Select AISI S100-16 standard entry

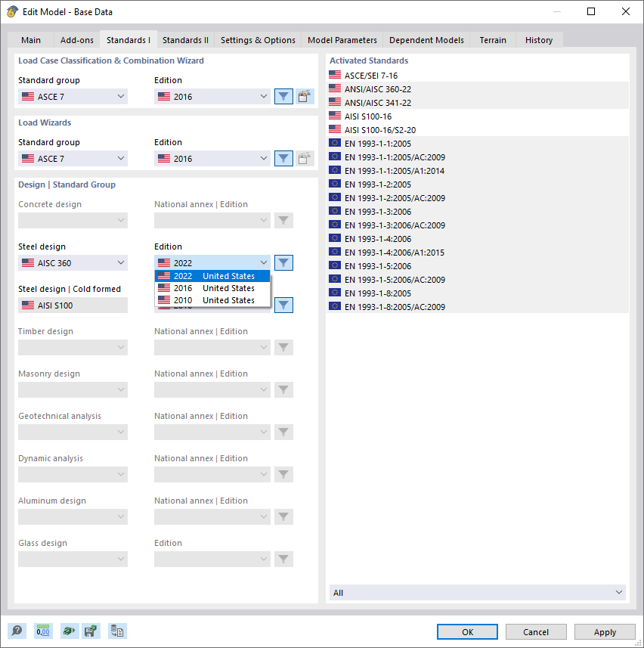478,116
